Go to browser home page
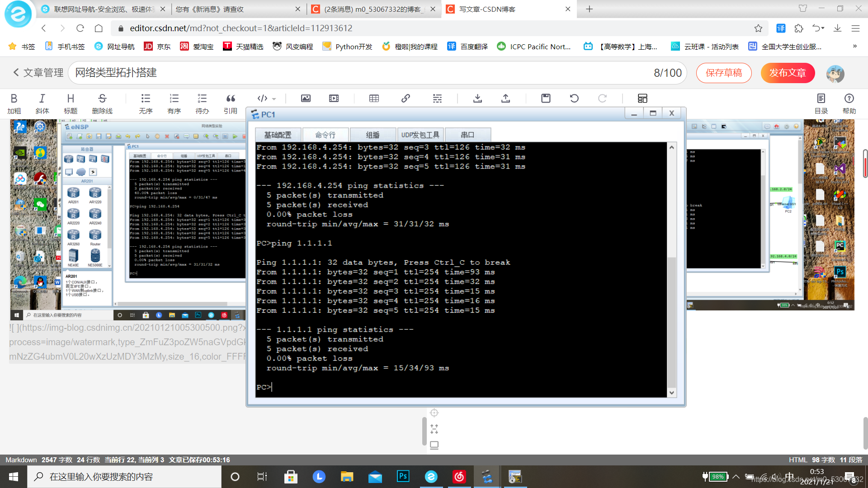The width and height of the screenshot is (868, 488). [x=99, y=28]
